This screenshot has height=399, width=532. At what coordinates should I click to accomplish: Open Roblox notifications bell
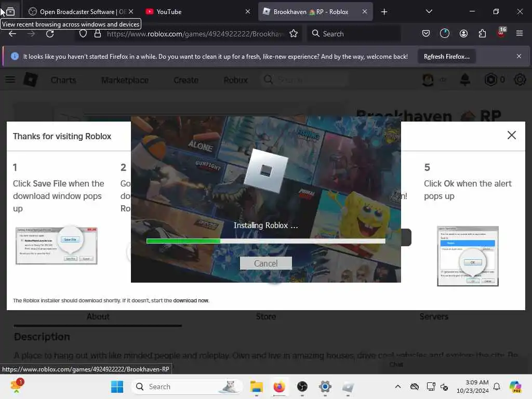(465, 79)
